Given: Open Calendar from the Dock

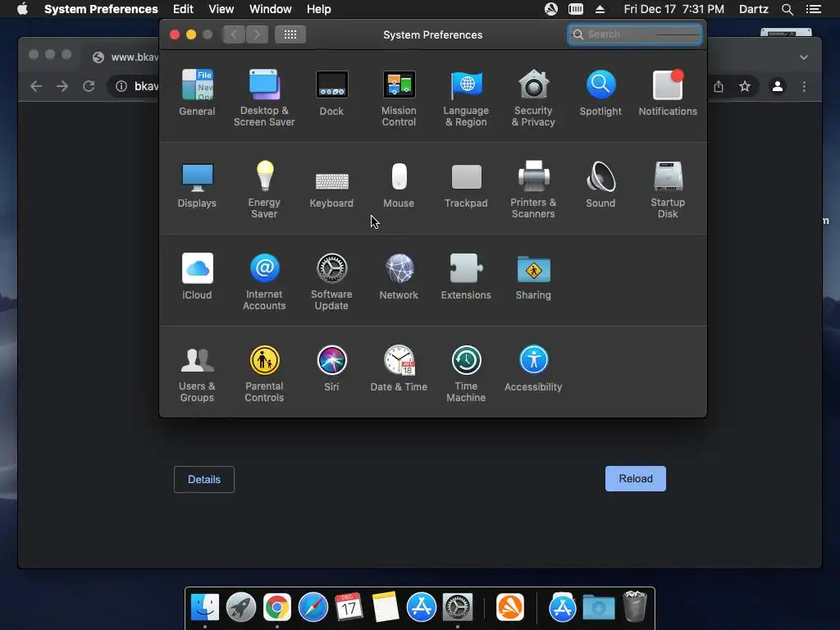Looking at the screenshot, I should (x=349, y=608).
